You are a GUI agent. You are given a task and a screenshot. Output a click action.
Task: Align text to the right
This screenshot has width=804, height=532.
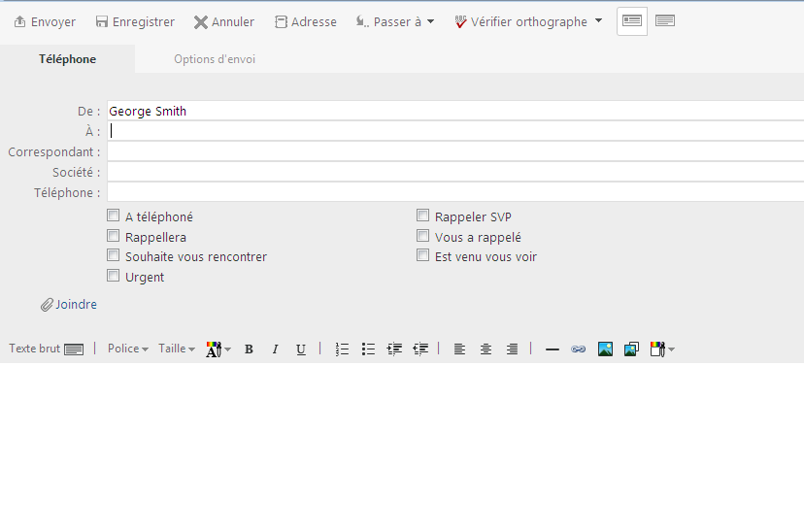512,349
